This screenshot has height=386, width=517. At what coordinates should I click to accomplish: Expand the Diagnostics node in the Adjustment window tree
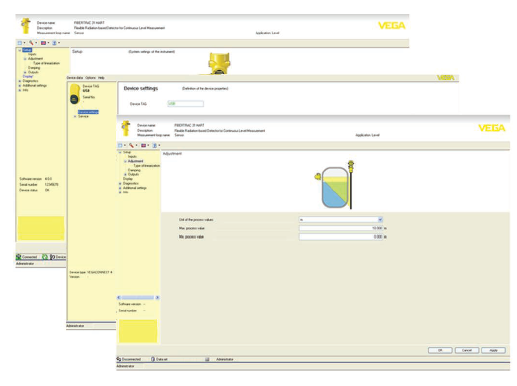120,183
